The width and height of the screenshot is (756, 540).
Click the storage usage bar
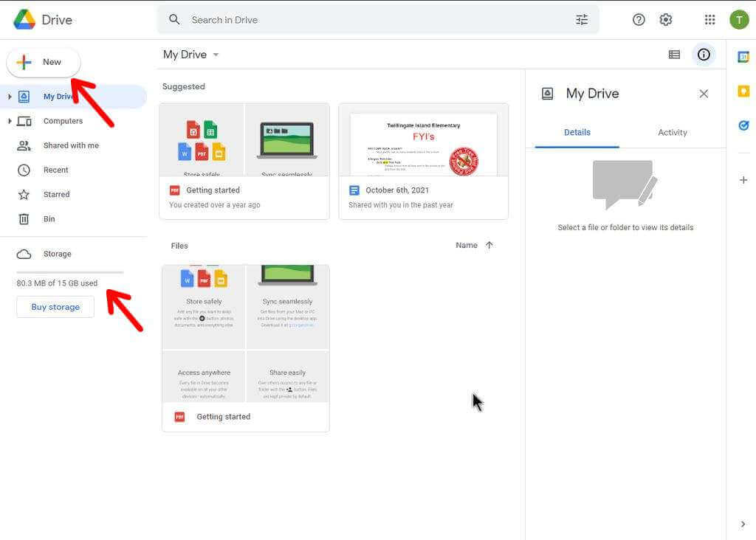pyautogui.click(x=70, y=273)
